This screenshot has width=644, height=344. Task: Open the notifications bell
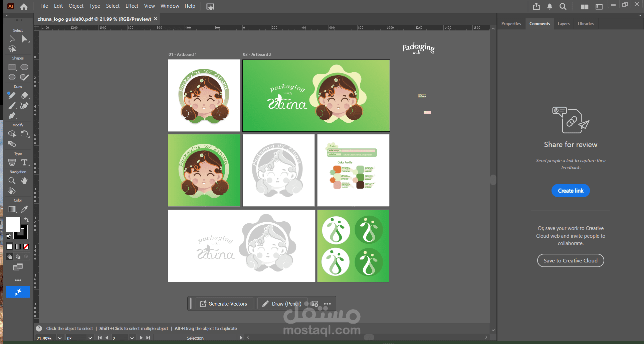(550, 6)
